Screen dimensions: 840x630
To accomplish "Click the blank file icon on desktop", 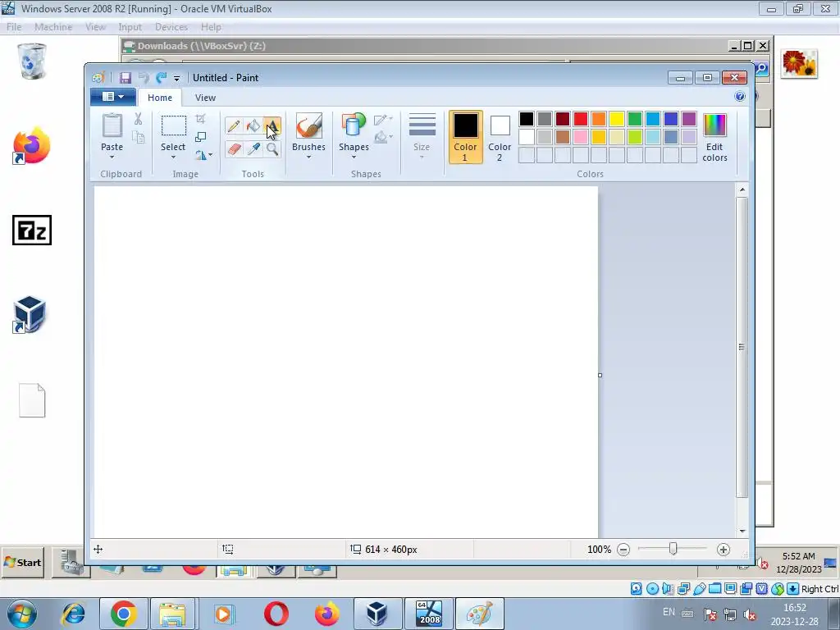I will click(x=32, y=400).
